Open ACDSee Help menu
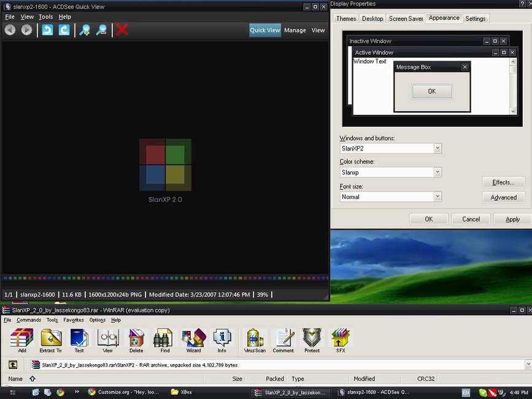 pyautogui.click(x=65, y=17)
